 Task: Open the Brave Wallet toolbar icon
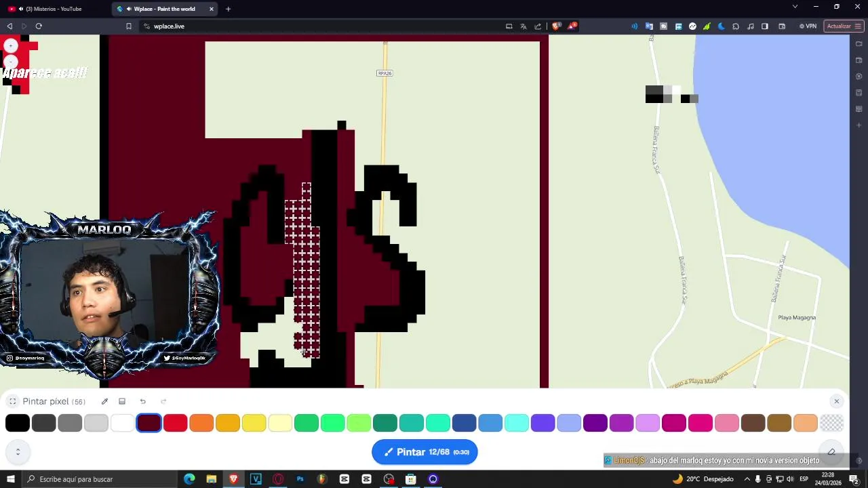782,26
